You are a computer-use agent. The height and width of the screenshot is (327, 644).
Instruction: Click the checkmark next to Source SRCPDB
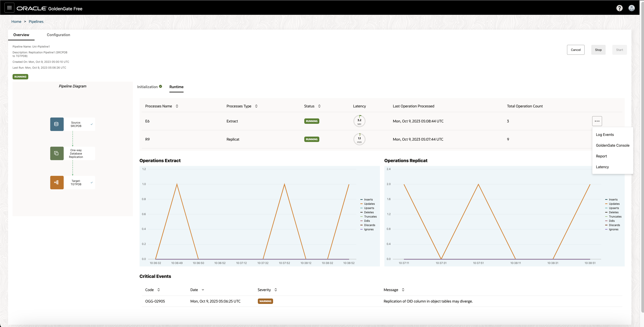pyautogui.click(x=92, y=124)
